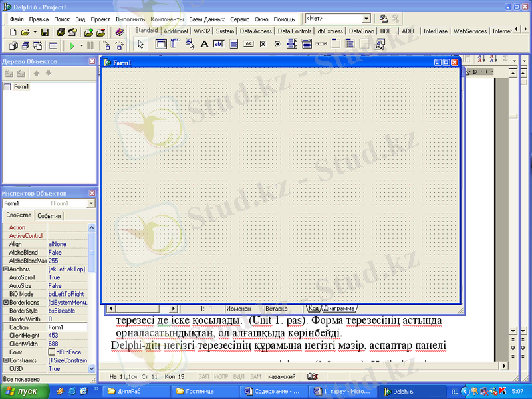Click the Save diskette icon

45,32
